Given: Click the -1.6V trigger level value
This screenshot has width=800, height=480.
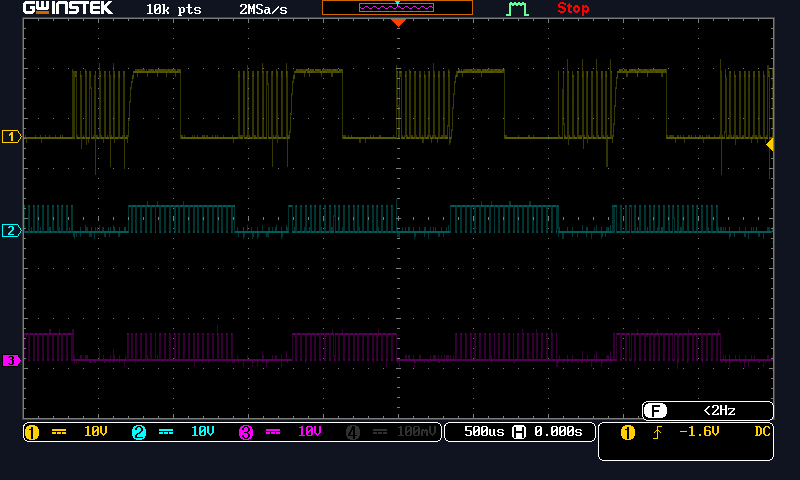Looking at the screenshot, I should [699, 432].
